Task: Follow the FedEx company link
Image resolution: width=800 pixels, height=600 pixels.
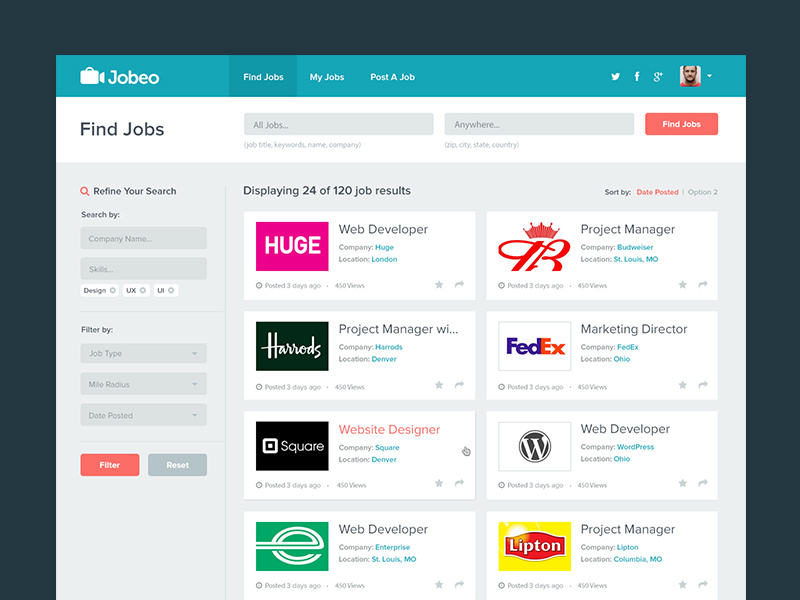Action: (x=628, y=347)
